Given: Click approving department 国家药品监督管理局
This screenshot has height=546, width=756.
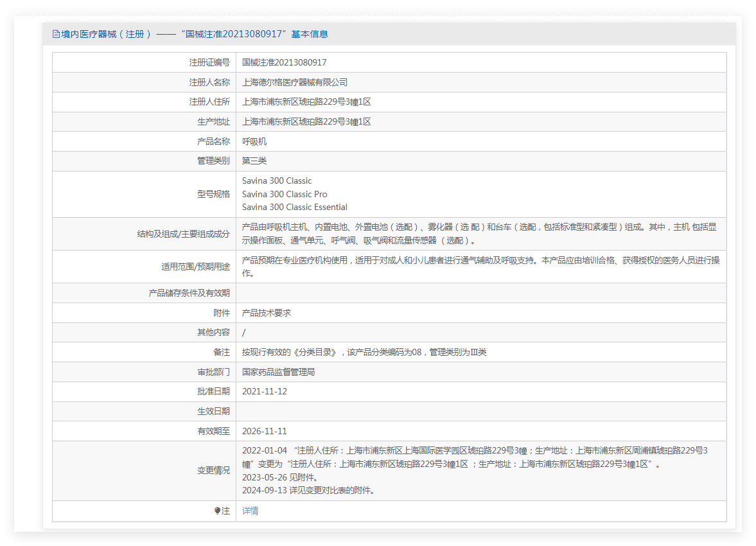Looking at the screenshot, I should 278,372.
